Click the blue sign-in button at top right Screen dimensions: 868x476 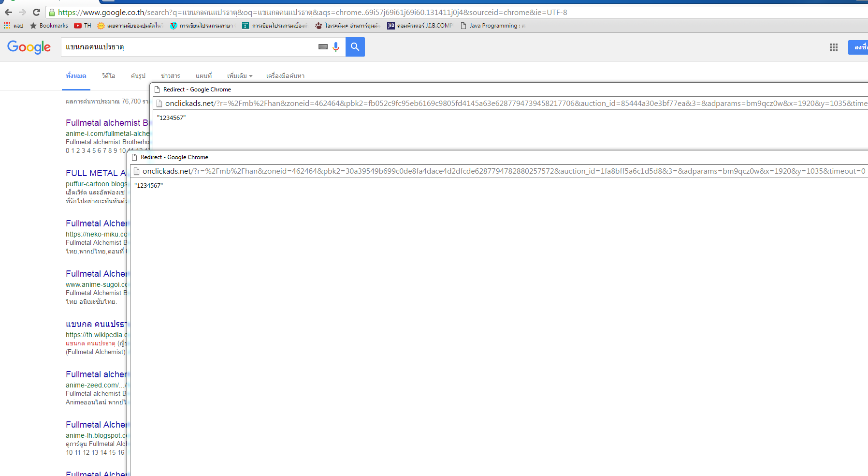click(x=858, y=47)
